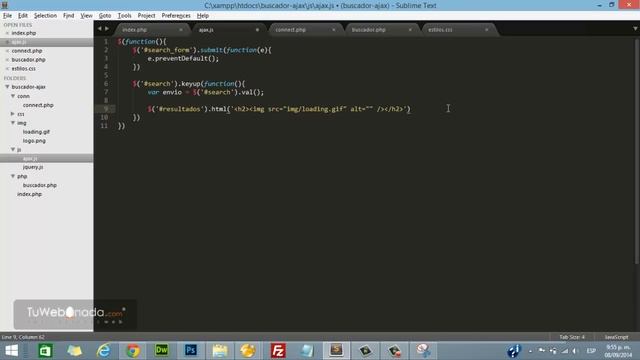
Task: Change the JavaScript syntax in the status bar
Action: (616, 337)
